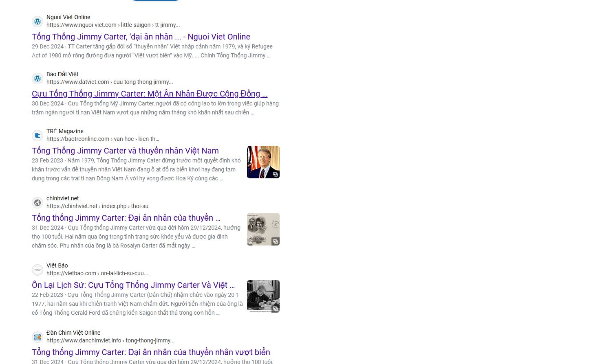Click the nguoi-viet.com URL breadcrumb

(x=113, y=25)
